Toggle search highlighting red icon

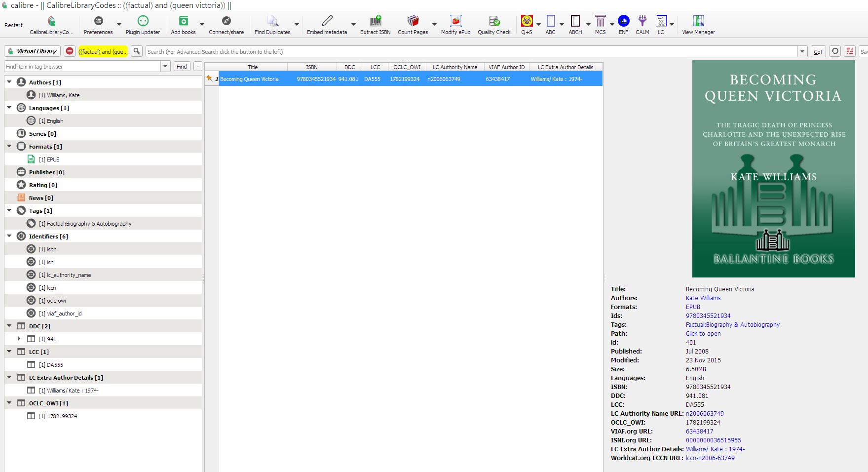pyautogui.click(x=849, y=51)
